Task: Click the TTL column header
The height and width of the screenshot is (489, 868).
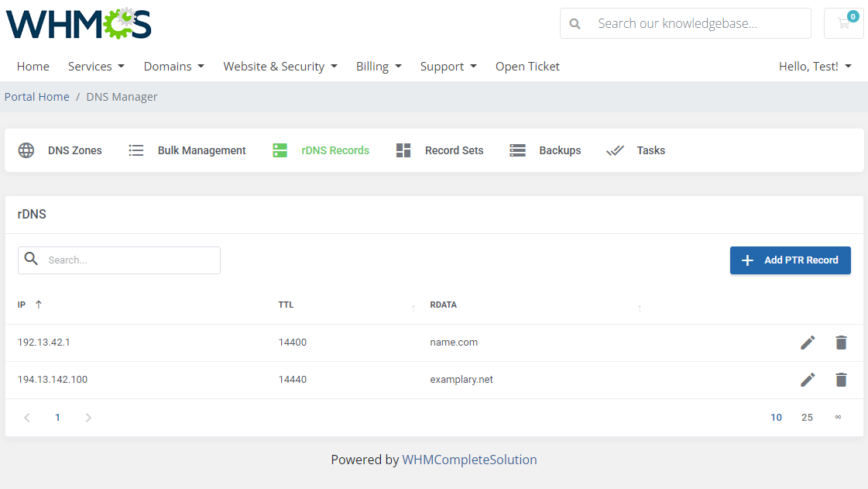Action: click(286, 305)
